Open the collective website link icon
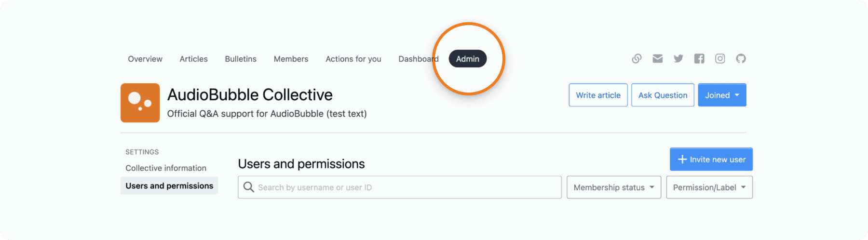This screenshot has width=868, height=240. click(x=637, y=59)
